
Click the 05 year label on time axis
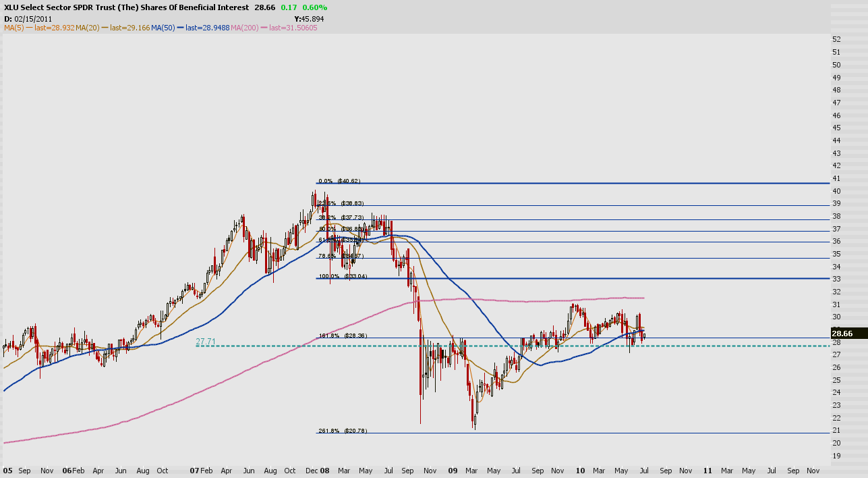(x=7, y=470)
